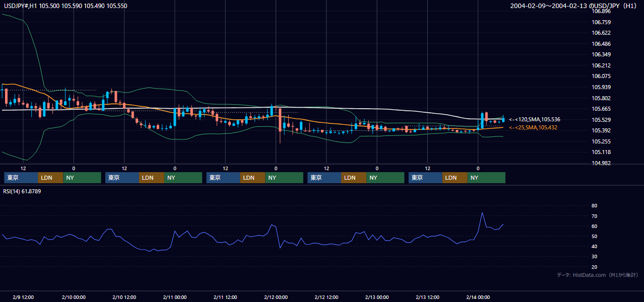This screenshot has width=644, height=302.
Task: Click price axis label 106.349
Action: [601, 54]
